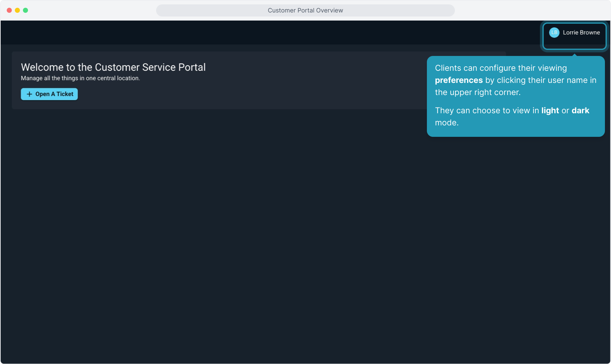Viewport: 611px width, 364px height.
Task: Click the bold 'light' word in tooltip
Action: click(550, 111)
